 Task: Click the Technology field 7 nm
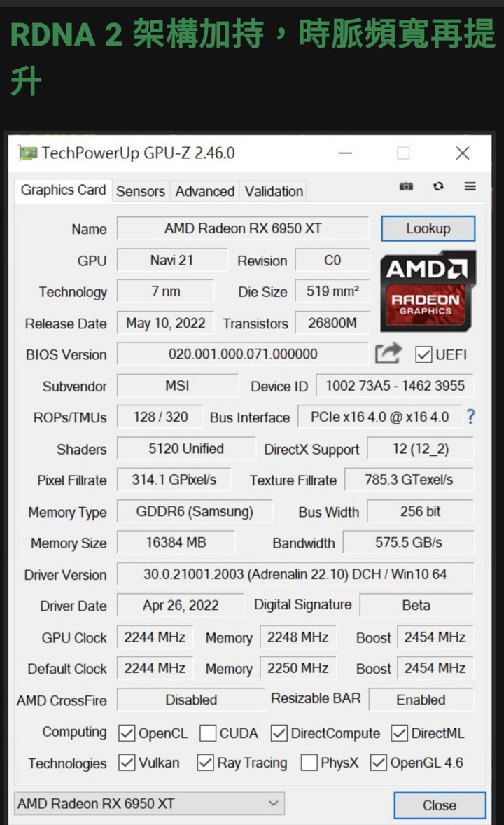click(166, 291)
